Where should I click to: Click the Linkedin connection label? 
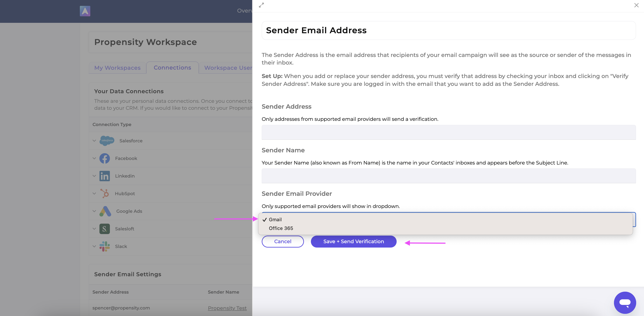[125, 176]
